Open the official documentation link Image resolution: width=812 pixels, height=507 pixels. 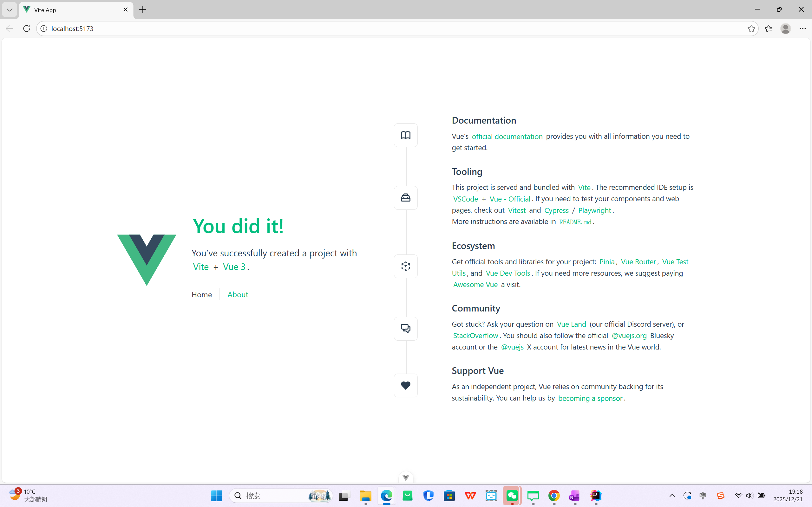point(507,137)
